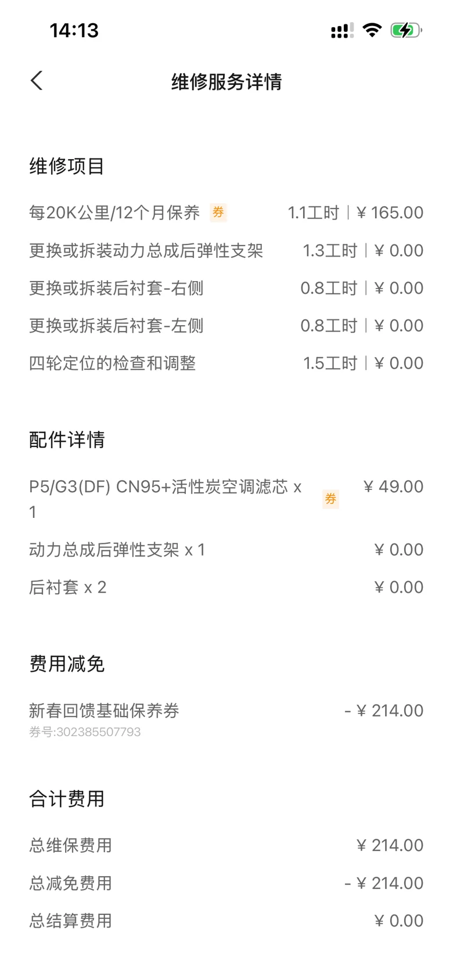Tap the cellular signal bars icon

[342, 31]
